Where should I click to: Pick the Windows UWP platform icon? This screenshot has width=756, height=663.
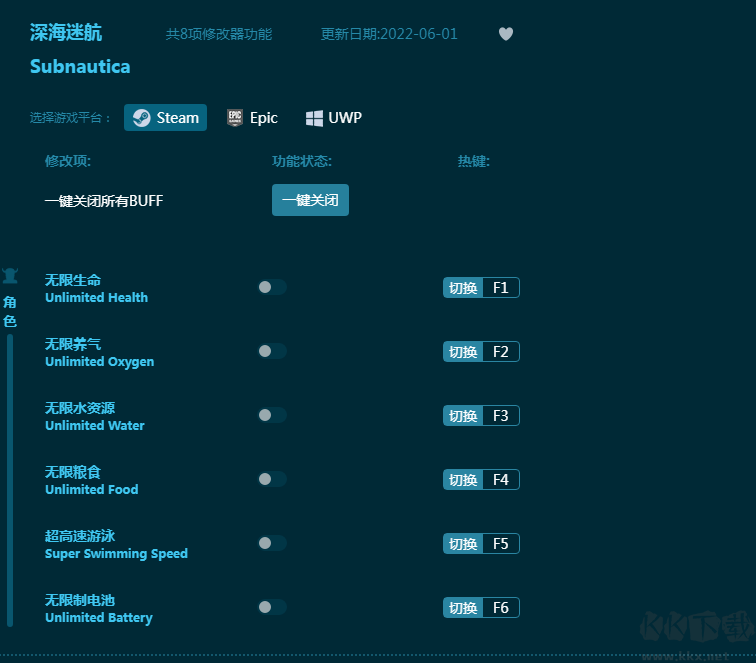click(x=314, y=118)
